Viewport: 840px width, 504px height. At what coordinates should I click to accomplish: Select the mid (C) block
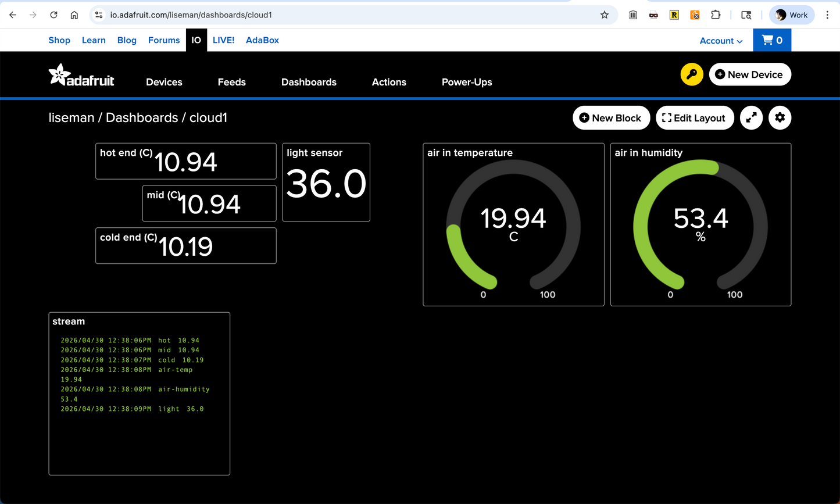[x=209, y=203]
